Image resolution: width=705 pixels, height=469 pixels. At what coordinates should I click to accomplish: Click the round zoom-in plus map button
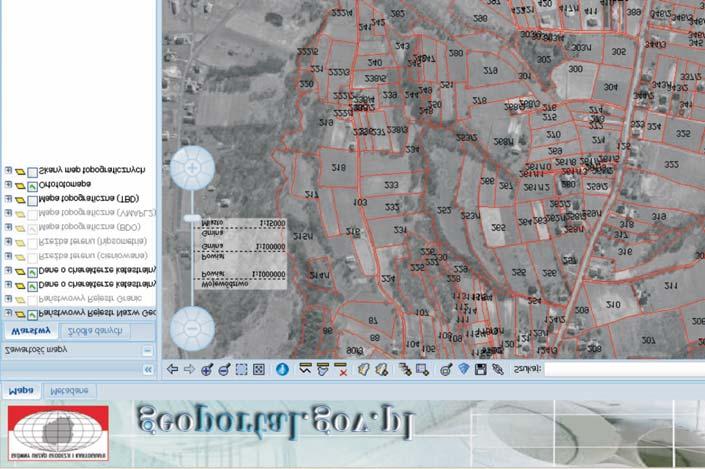192,168
